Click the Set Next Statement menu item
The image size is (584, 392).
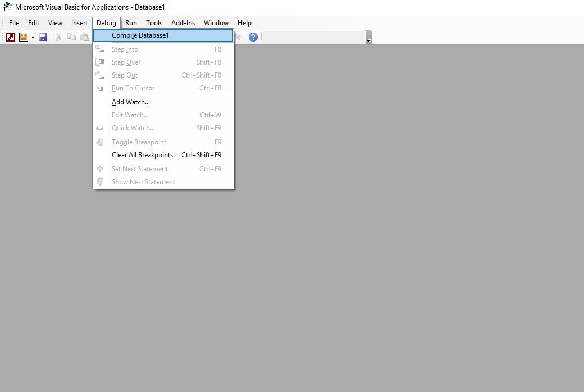(x=163, y=169)
